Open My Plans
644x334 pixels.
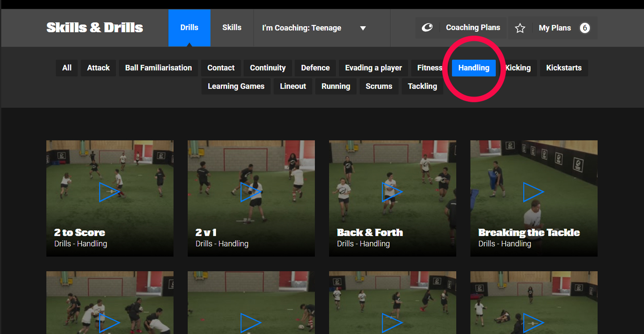pos(554,28)
